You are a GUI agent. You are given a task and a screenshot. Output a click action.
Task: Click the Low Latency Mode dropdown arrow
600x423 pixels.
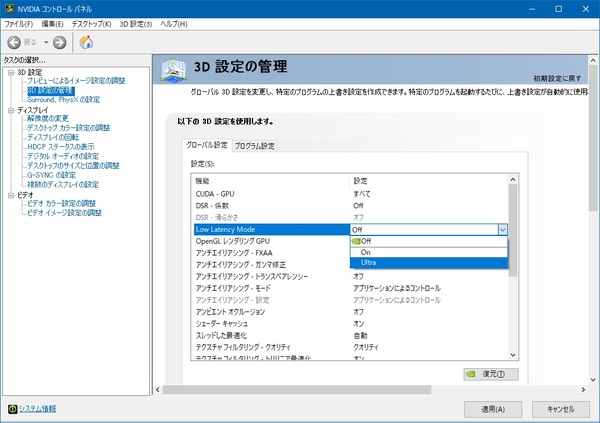(502, 230)
